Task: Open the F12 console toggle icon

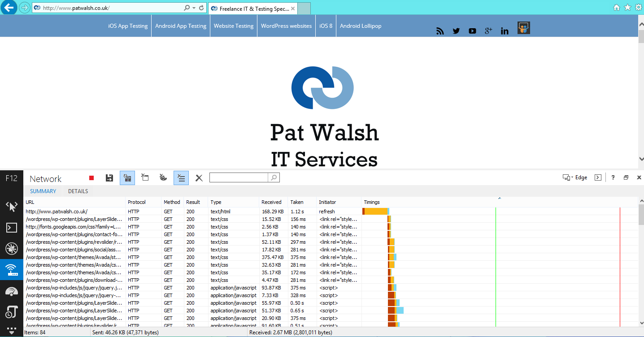Action: click(598, 177)
